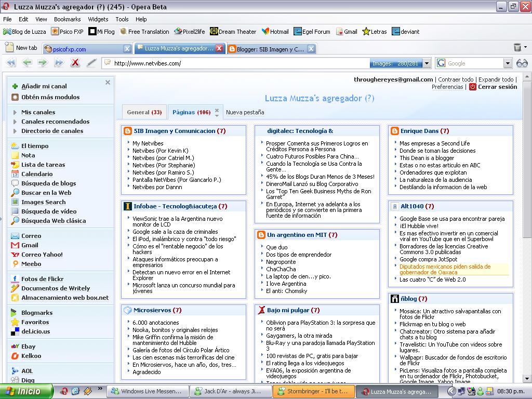The width and height of the screenshot is (532, 399).
Task: Open the Páginas tab options arrow
Action: [217, 116]
